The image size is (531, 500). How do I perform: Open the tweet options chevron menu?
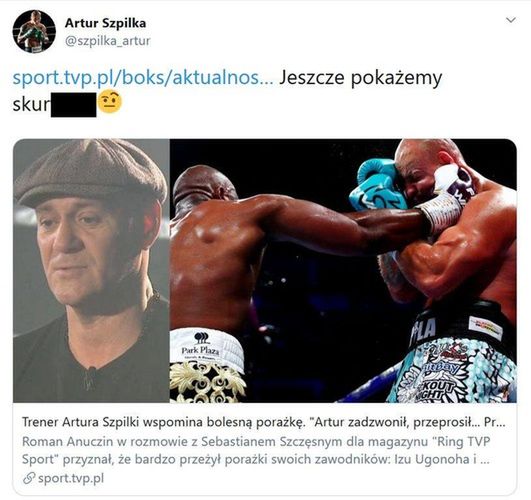pos(511,20)
